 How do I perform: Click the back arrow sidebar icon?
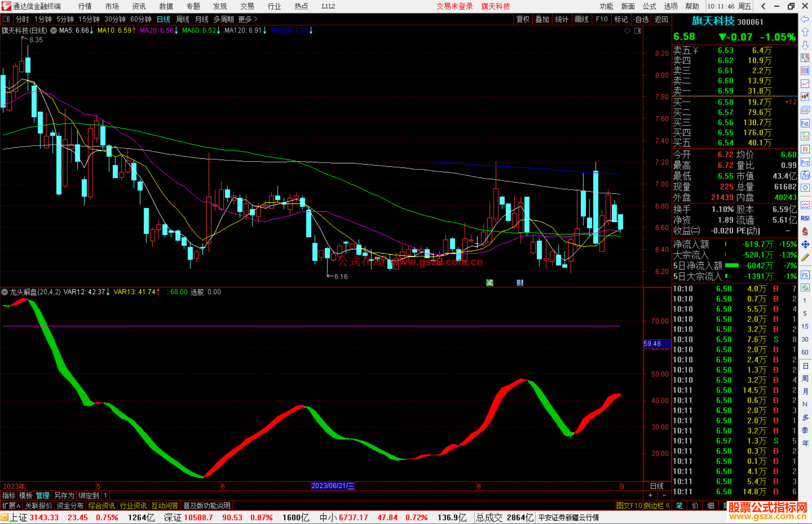pos(805,19)
